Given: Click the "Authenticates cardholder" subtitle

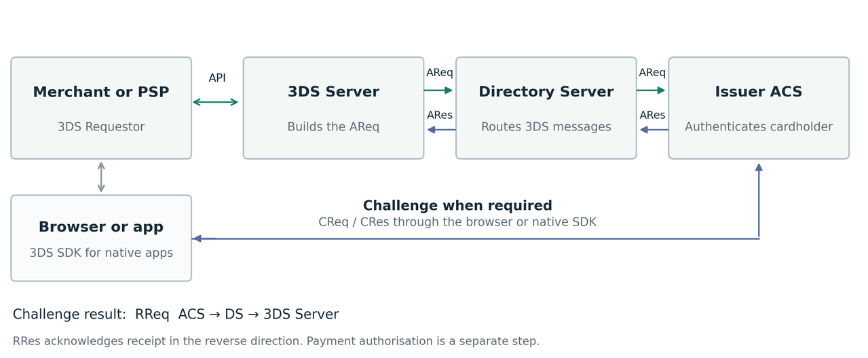Looking at the screenshot, I should [x=759, y=127].
